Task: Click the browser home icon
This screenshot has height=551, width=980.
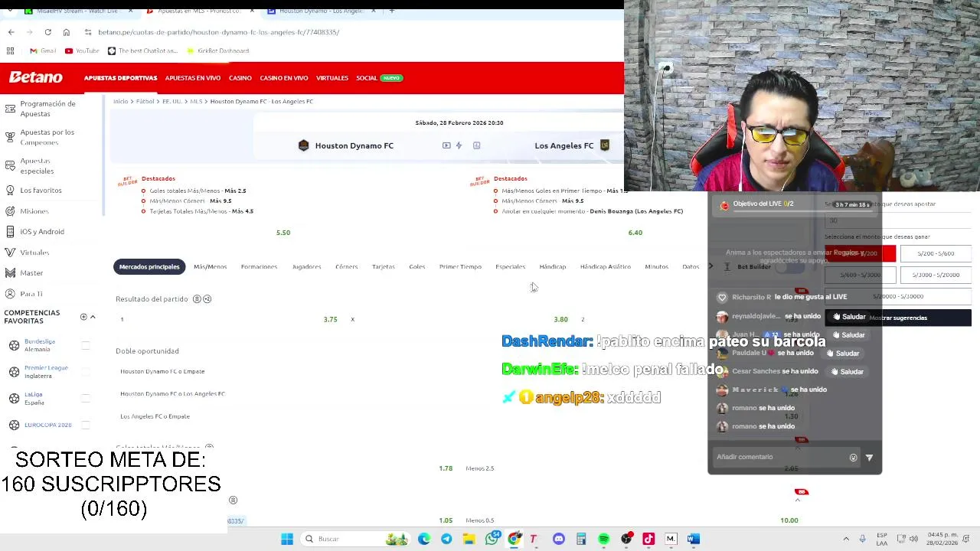Action: [x=66, y=32]
